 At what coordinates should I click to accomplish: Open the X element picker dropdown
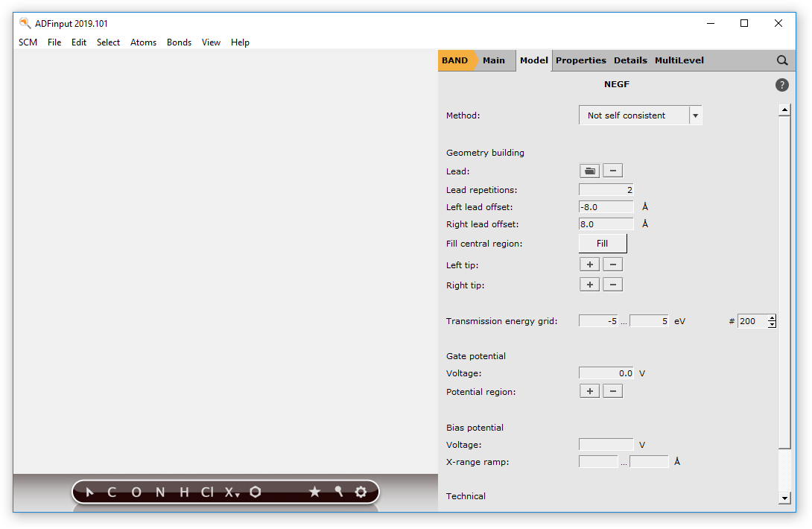click(x=232, y=492)
